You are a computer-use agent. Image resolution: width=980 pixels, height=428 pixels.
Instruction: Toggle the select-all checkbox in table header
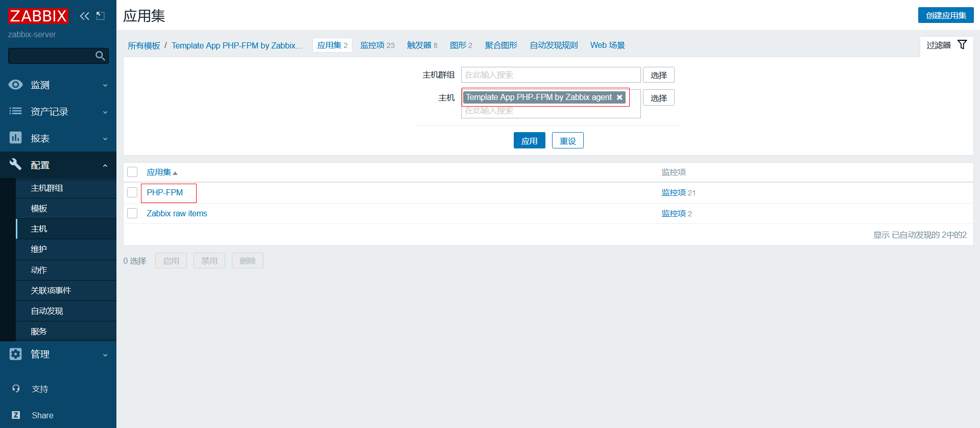pos(132,172)
